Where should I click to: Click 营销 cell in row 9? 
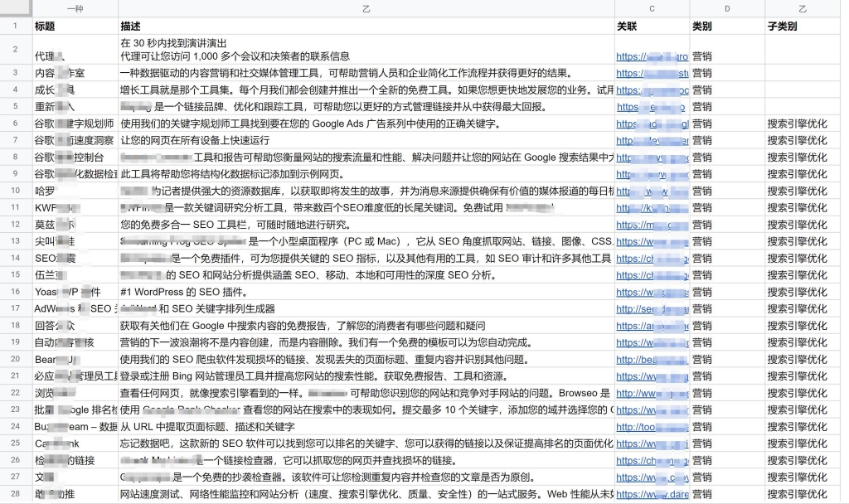727,174
